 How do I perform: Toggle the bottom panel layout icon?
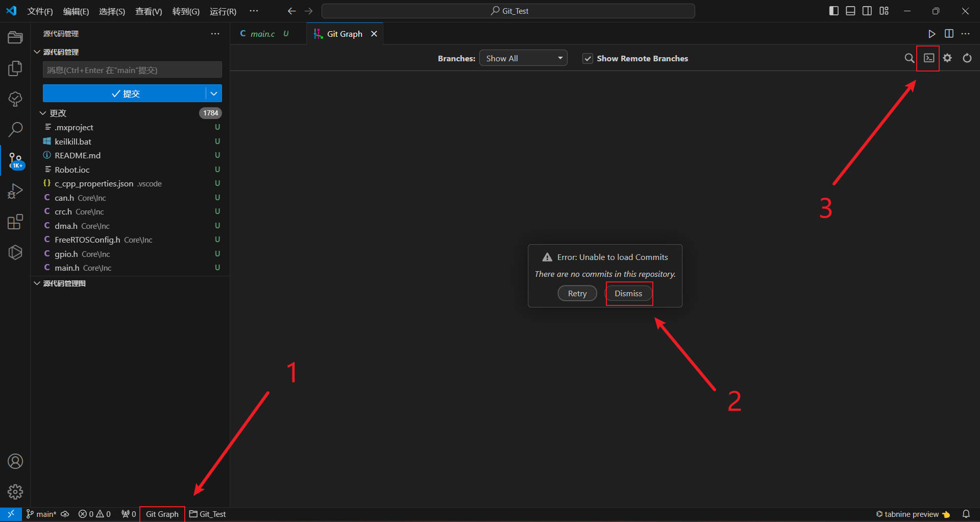click(850, 11)
